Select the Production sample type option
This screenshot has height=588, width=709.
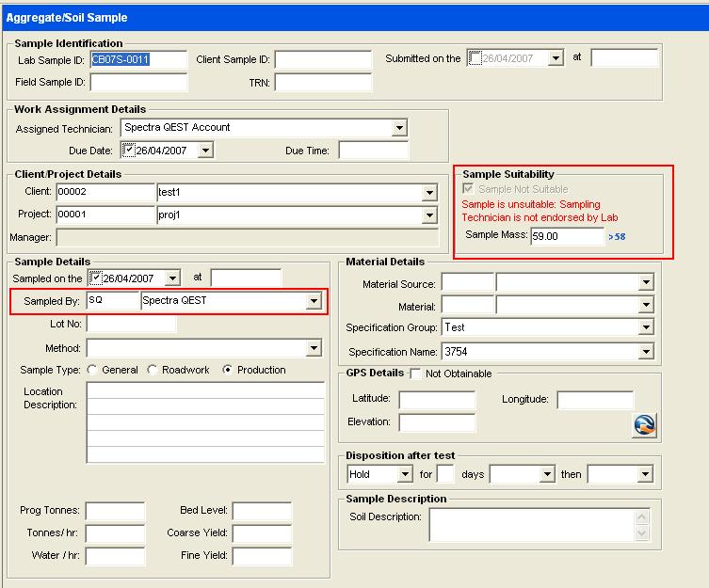227,370
